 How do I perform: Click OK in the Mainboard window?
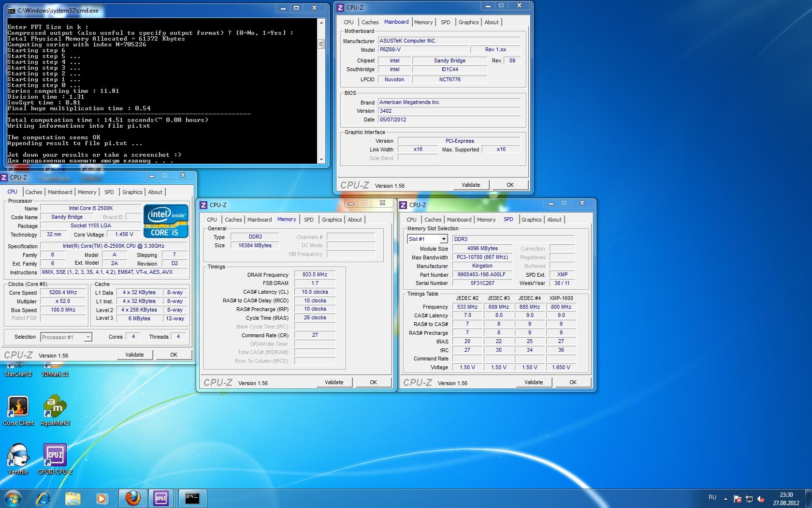[510, 185]
